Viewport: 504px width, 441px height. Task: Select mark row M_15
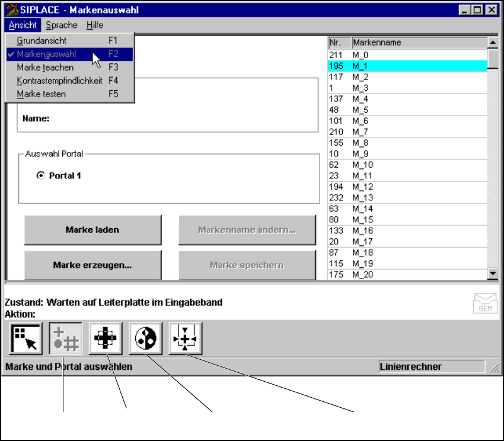(x=407, y=219)
